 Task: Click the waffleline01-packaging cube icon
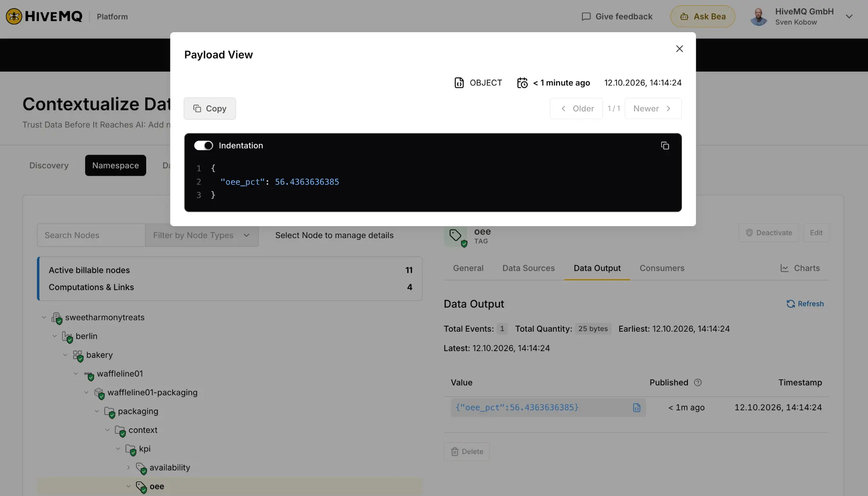[99, 393]
